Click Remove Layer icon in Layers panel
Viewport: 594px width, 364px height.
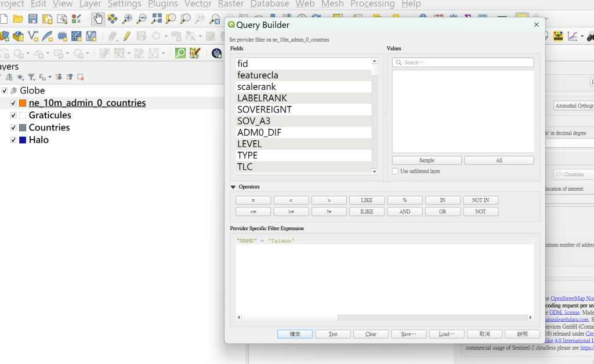[80, 77]
